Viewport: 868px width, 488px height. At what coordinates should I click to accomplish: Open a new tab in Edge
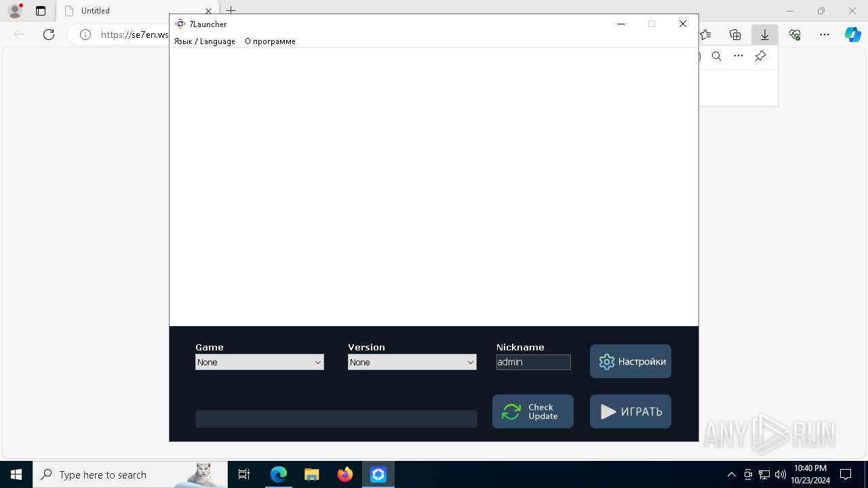pyautogui.click(x=231, y=11)
